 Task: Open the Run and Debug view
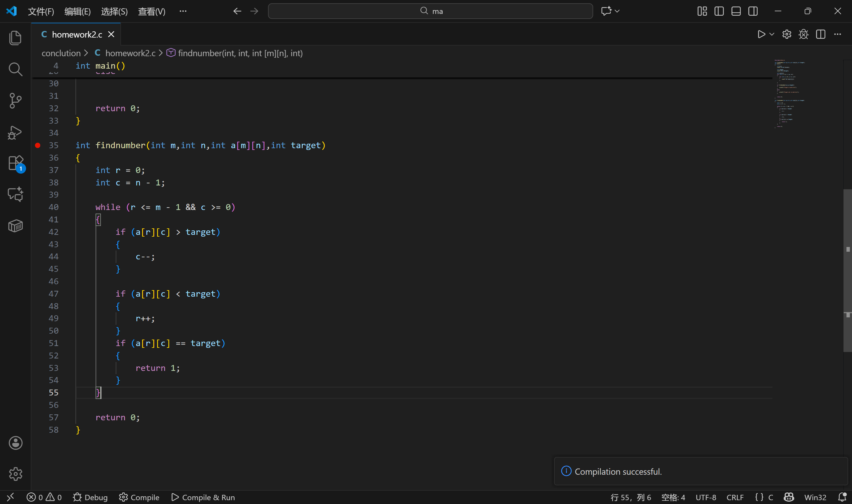[15, 133]
